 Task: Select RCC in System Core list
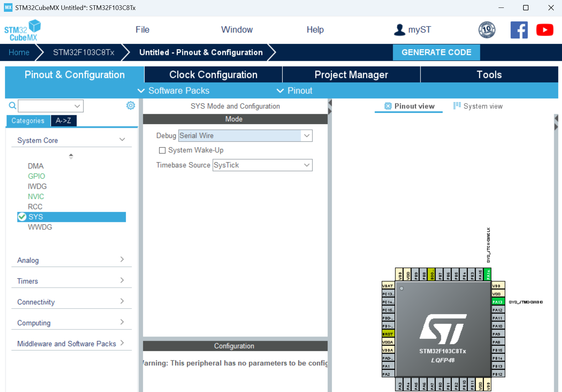pos(35,207)
